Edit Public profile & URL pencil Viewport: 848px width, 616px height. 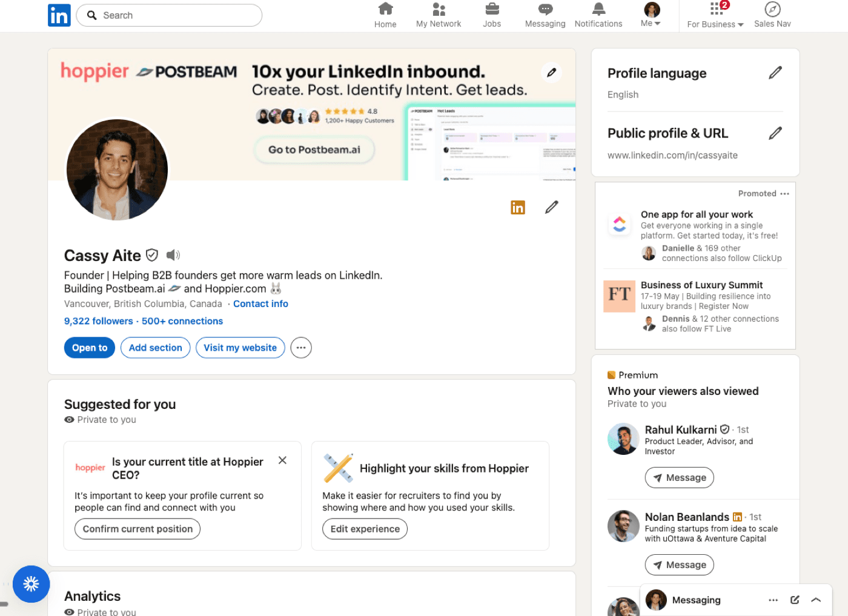coord(775,133)
